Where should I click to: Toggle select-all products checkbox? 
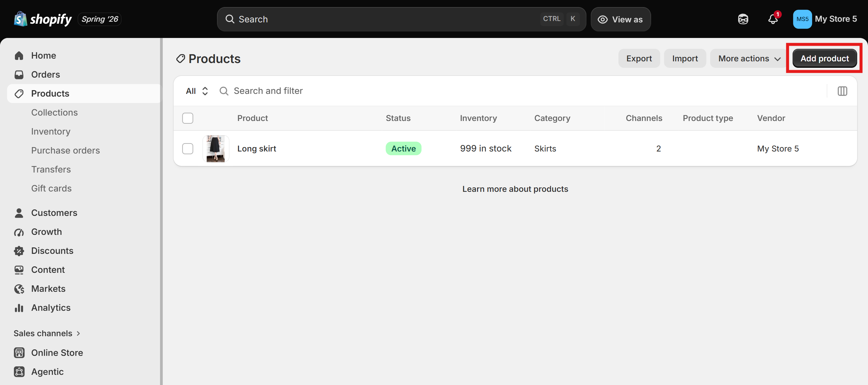(x=188, y=118)
